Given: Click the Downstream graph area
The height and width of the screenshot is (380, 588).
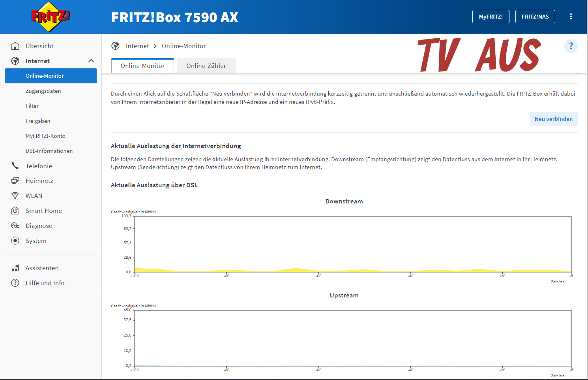Looking at the screenshot, I should coord(353,244).
